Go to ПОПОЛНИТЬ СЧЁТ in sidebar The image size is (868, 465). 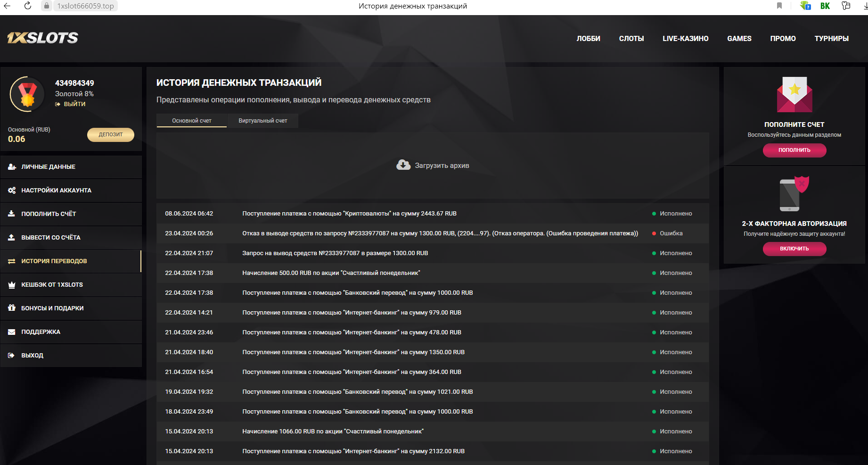tap(71, 214)
